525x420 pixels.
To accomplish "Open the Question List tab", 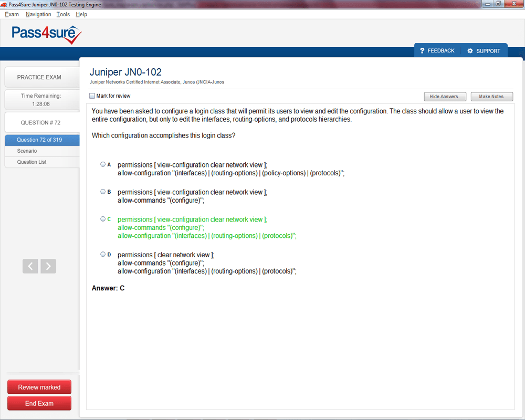I will point(31,162).
